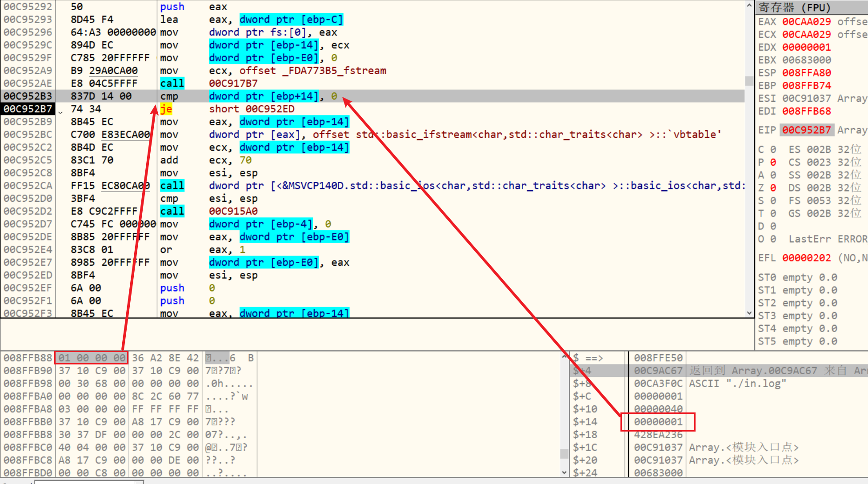Select the cmp dword ptr [ebp+14] row

point(372,96)
